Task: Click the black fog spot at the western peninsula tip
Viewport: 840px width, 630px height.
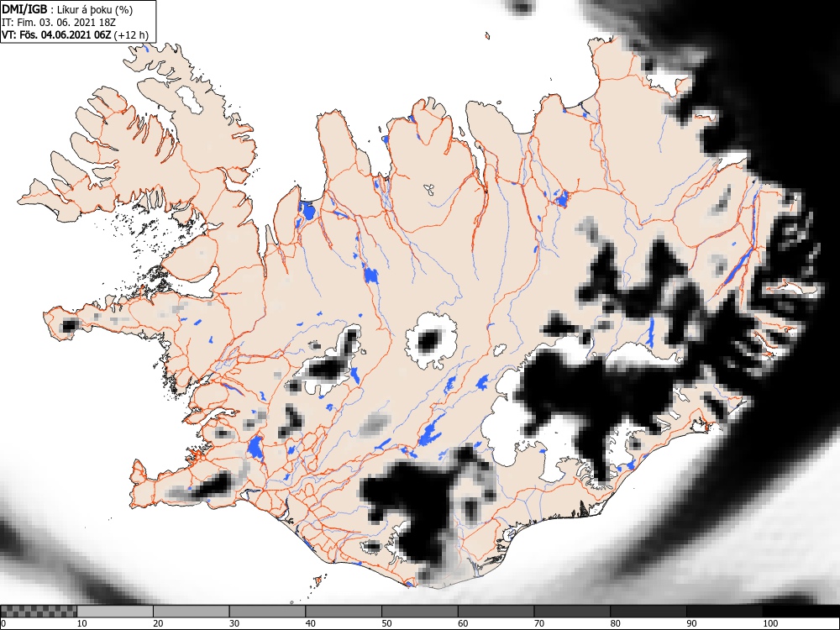Action: pos(69,325)
